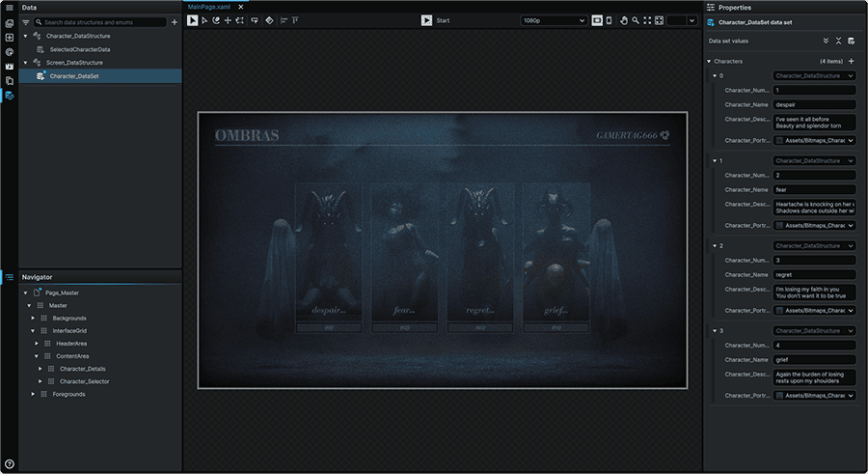Edit Character_Name field containing despair

814,105
